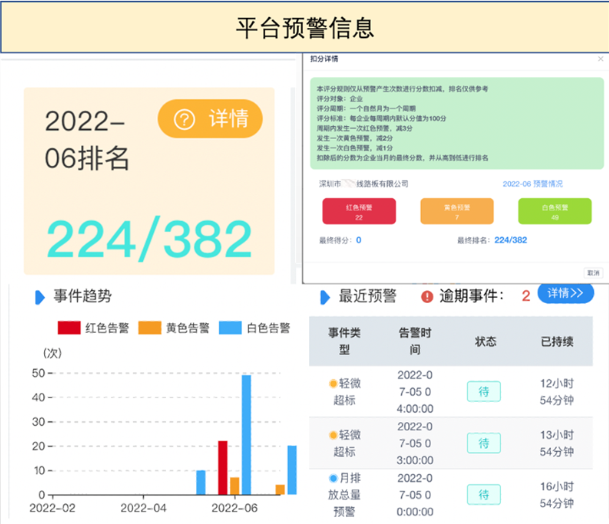Select the orange 黄色预警 card showing 7
Screen dimensions: 609x524
tap(456, 211)
